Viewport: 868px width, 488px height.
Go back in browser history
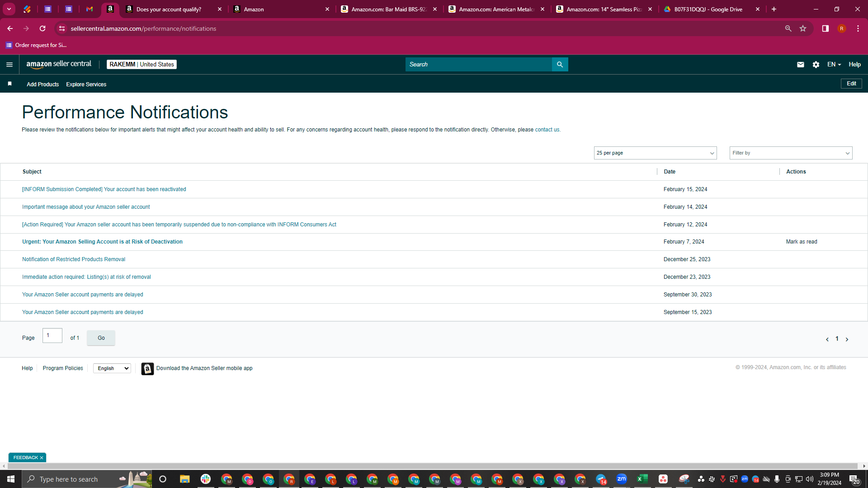[10, 28]
